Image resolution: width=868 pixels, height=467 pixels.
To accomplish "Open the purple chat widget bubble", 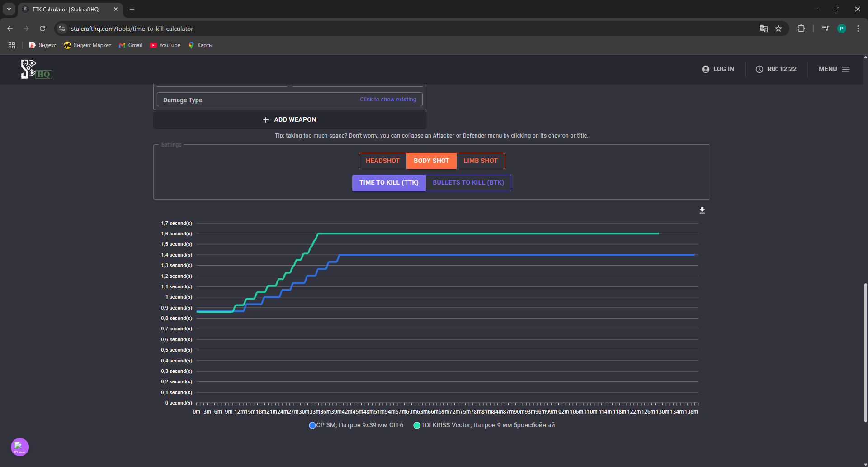I will [20, 447].
